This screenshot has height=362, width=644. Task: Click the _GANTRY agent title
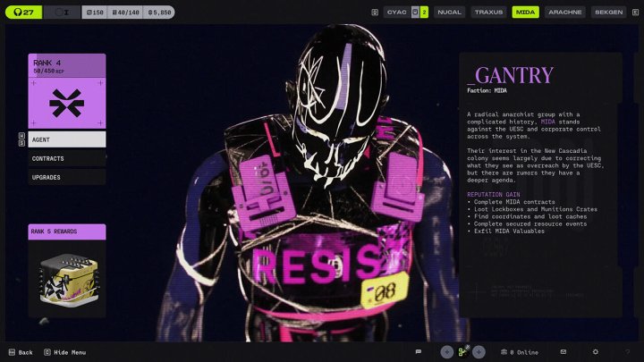(x=510, y=75)
